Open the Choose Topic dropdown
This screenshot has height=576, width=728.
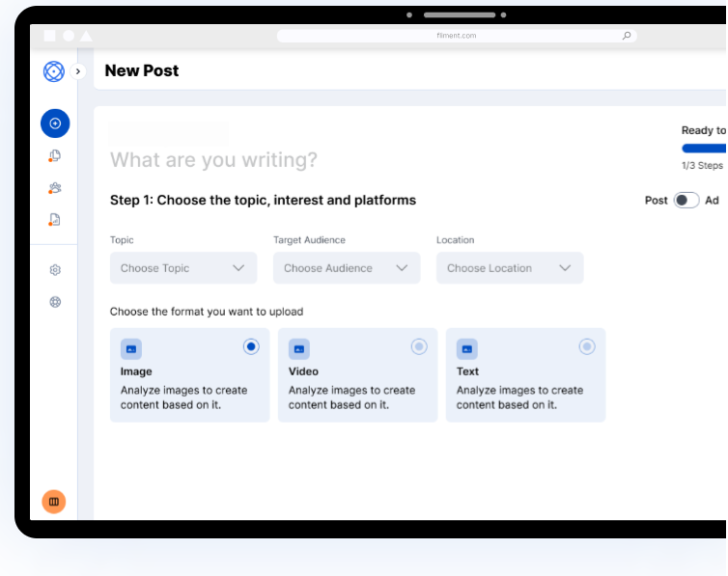(183, 268)
